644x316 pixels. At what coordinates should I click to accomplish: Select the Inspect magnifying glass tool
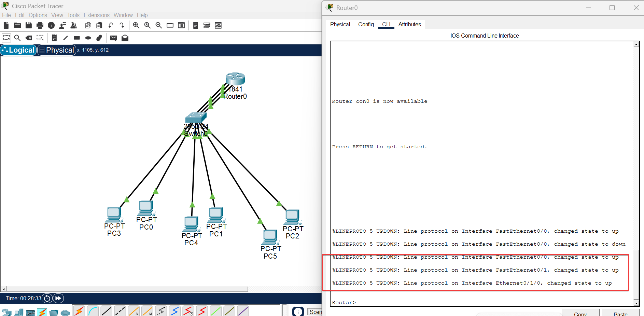coord(17,38)
